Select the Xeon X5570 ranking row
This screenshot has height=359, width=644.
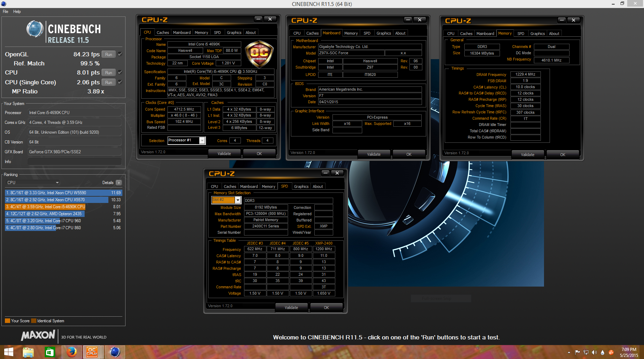(x=63, y=200)
